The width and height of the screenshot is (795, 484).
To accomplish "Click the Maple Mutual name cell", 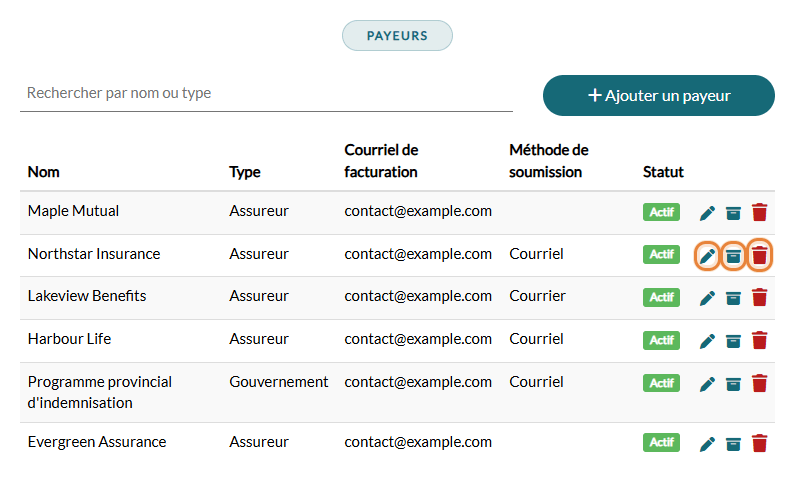I will (74, 211).
